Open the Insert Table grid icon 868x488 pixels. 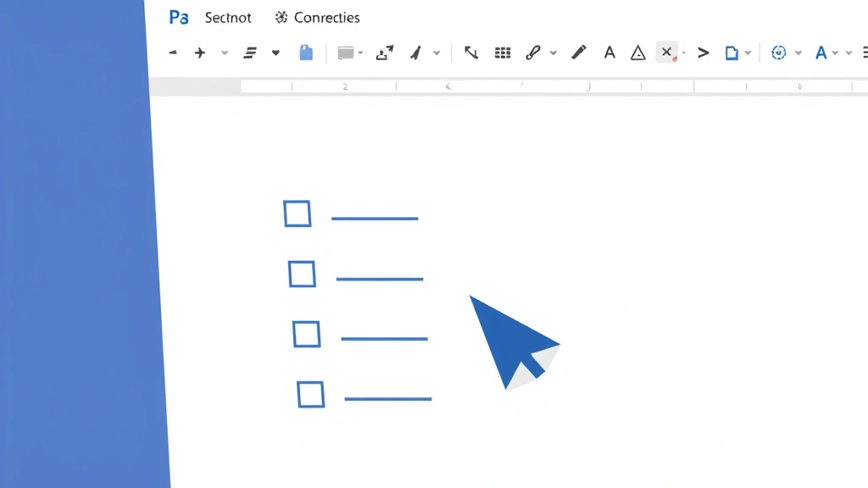coord(503,52)
